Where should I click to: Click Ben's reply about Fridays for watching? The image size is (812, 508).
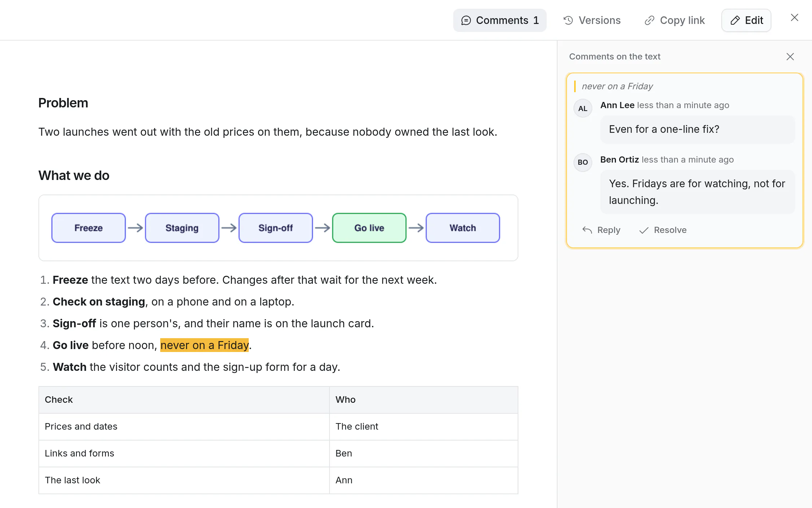point(697,192)
